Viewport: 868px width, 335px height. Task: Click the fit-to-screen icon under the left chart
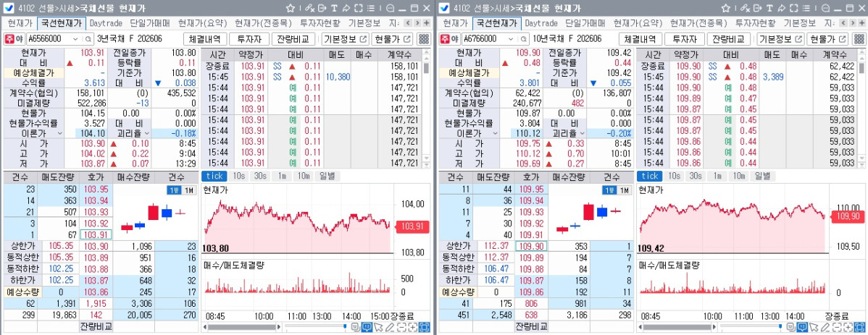tap(425, 327)
